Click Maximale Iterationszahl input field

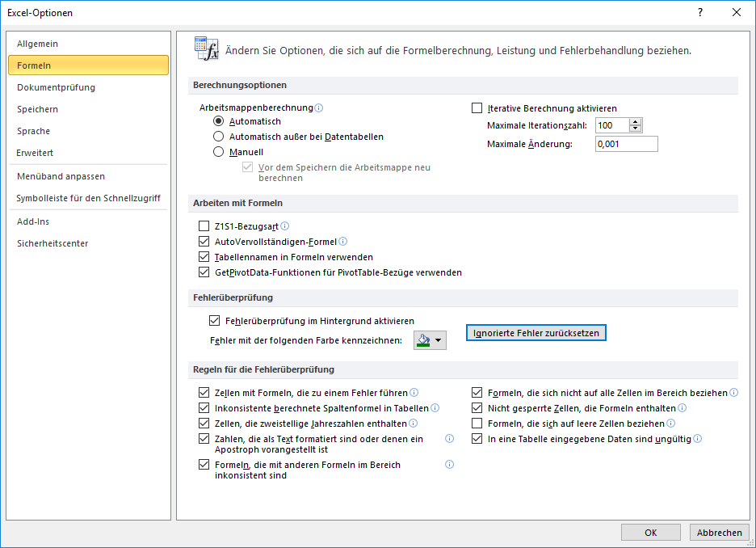612,125
